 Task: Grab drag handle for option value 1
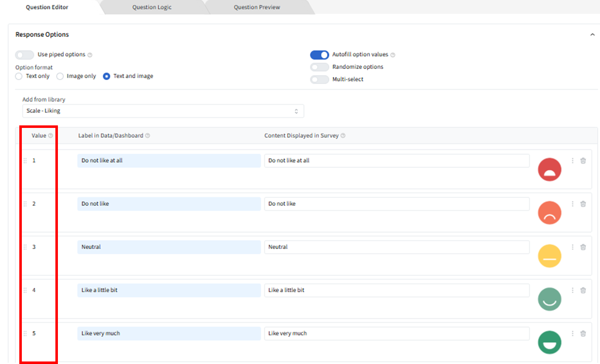tap(25, 161)
